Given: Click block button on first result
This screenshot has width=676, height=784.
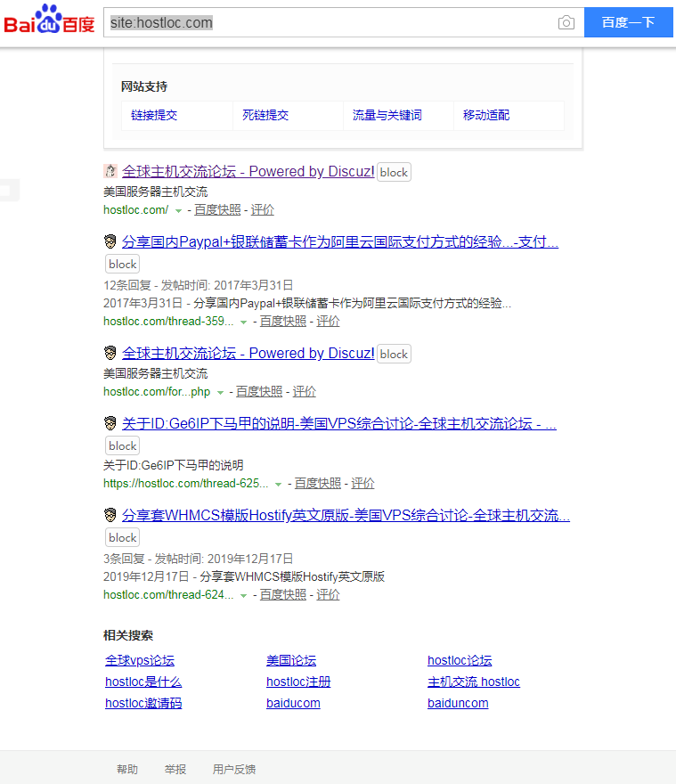Looking at the screenshot, I should [394, 172].
